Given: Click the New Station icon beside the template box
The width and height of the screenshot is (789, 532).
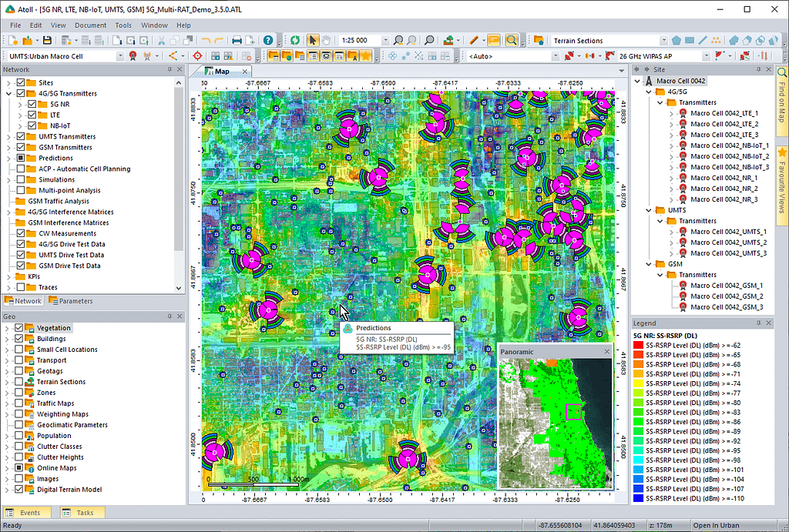Looking at the screenshot, I should (x=133, y=55).
